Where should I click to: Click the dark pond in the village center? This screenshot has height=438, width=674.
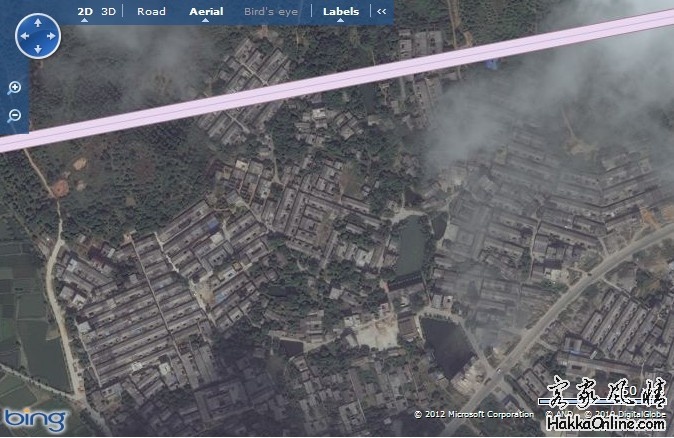(x=410, y=248)
